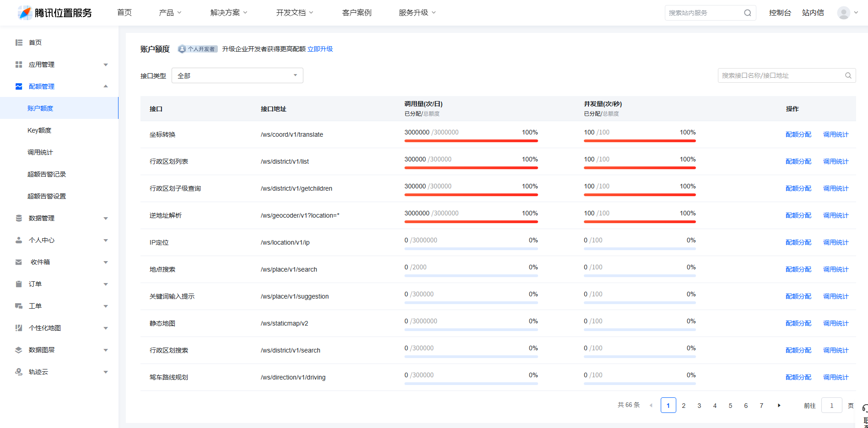
Task: Click the 订单 clipboard icon
Action: [x=19, y=284]
